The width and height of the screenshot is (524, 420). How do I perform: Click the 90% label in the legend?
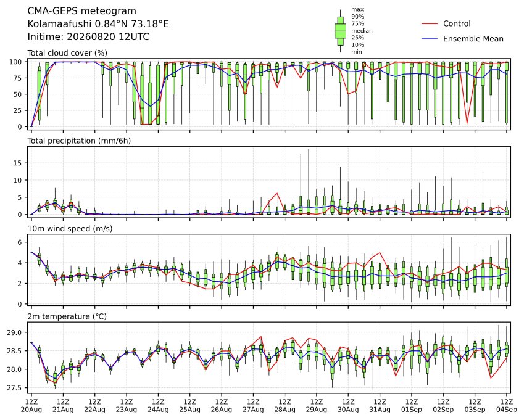click(357, 17)
